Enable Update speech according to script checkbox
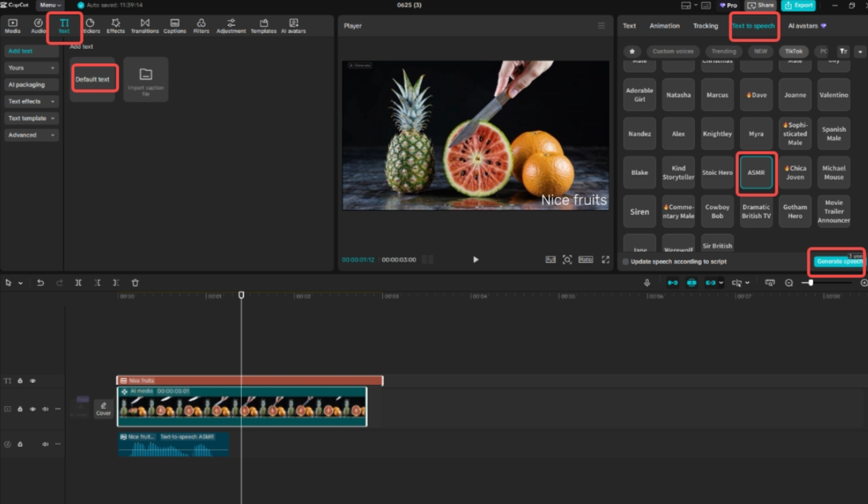868x504 pixels. pos(625,262)
